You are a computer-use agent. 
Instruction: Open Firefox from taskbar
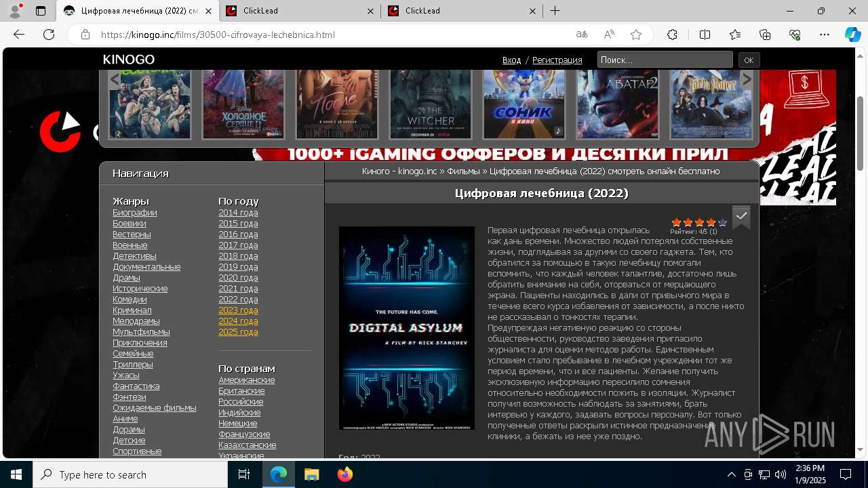tap(344, 474)
